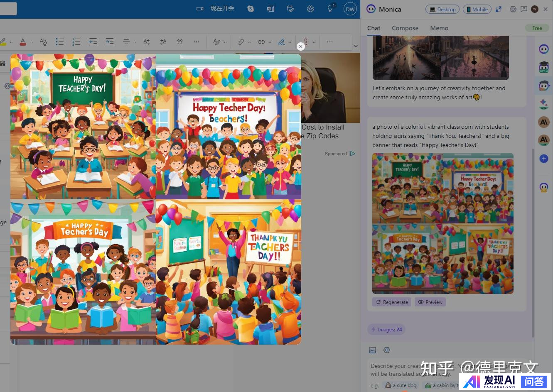Close the image preview overlay
Screen dimensions: 553x392
pos(301,47)
